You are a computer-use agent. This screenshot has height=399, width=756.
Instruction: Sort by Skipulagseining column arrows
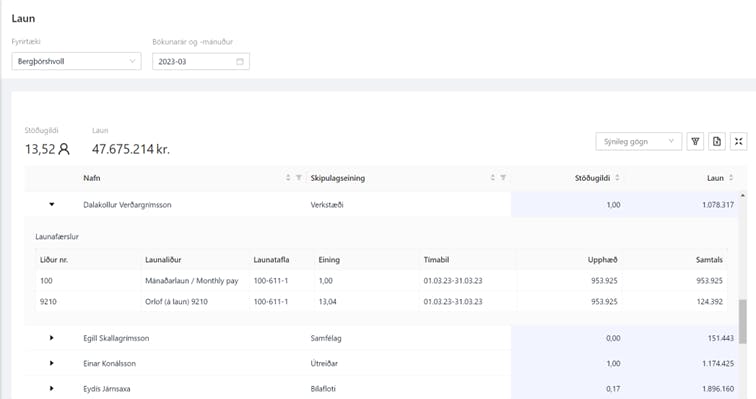(x=493, y=178)
